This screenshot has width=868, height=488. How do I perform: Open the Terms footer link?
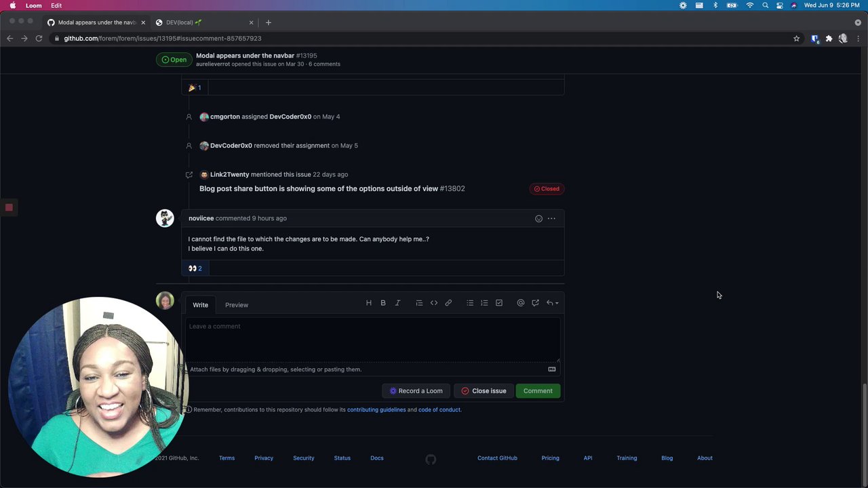(x=226, y=458)
